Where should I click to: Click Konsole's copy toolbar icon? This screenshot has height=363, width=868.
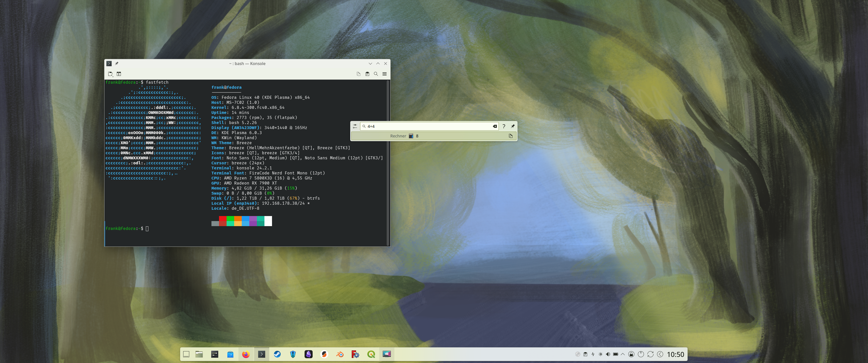(x=359, y=74)
